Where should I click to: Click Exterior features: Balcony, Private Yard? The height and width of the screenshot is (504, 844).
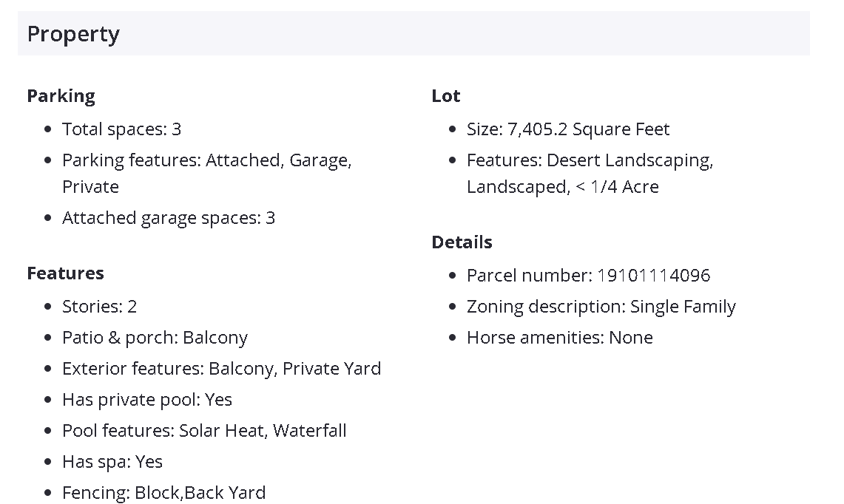(x=221, y=369)
